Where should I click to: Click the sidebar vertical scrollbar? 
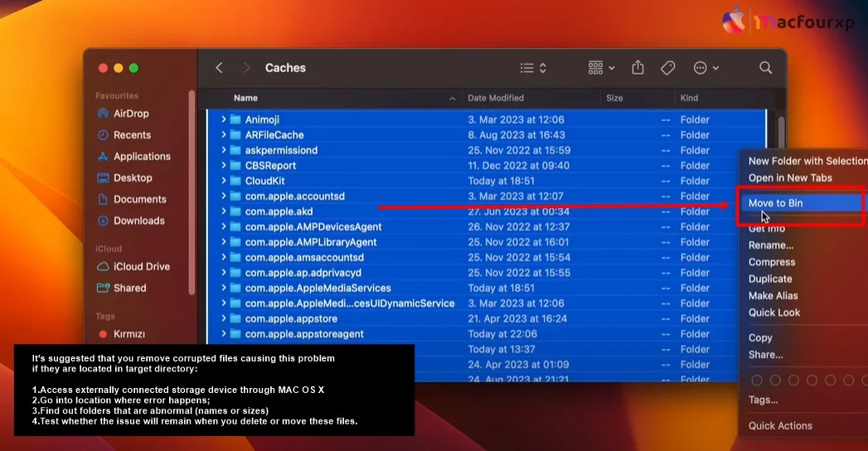192,192
